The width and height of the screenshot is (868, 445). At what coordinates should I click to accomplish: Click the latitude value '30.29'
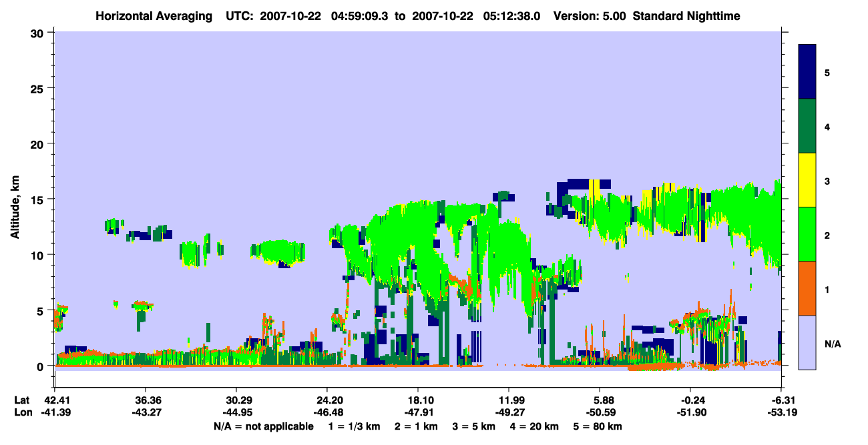[x=236, y=400]
